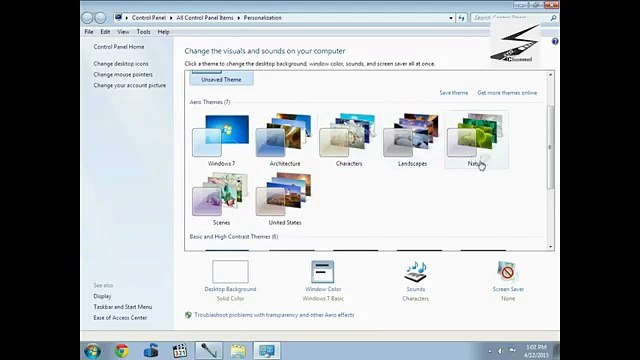The image size is (640, 360).
Task: Click the Personalization taskbar button
Action: (267, 351)
